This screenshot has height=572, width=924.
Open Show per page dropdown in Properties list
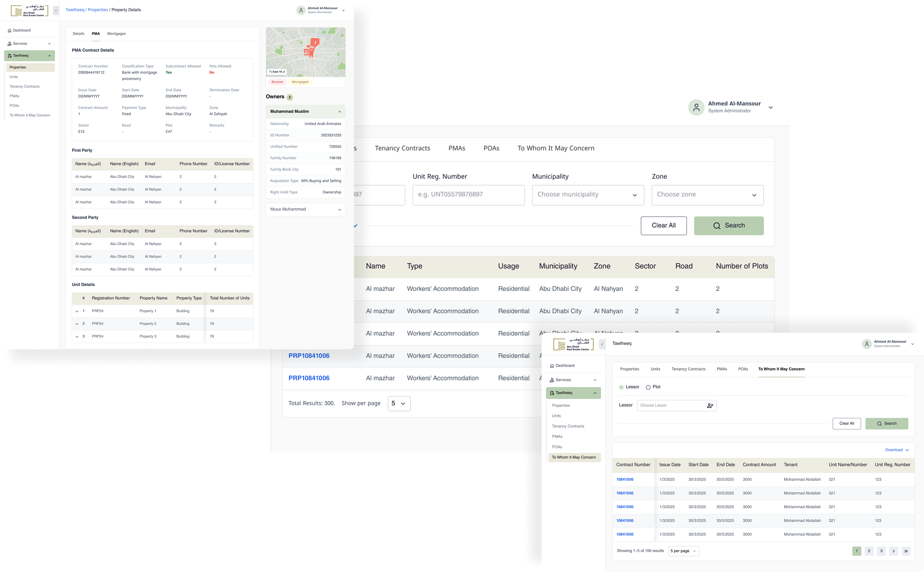pyautogui.click(x=399, y=404)
